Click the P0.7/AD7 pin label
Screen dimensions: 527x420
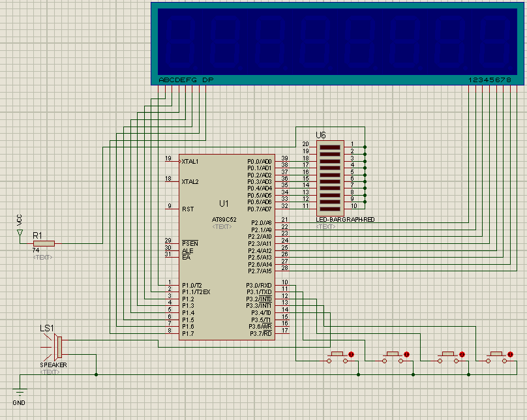[259, 209]
